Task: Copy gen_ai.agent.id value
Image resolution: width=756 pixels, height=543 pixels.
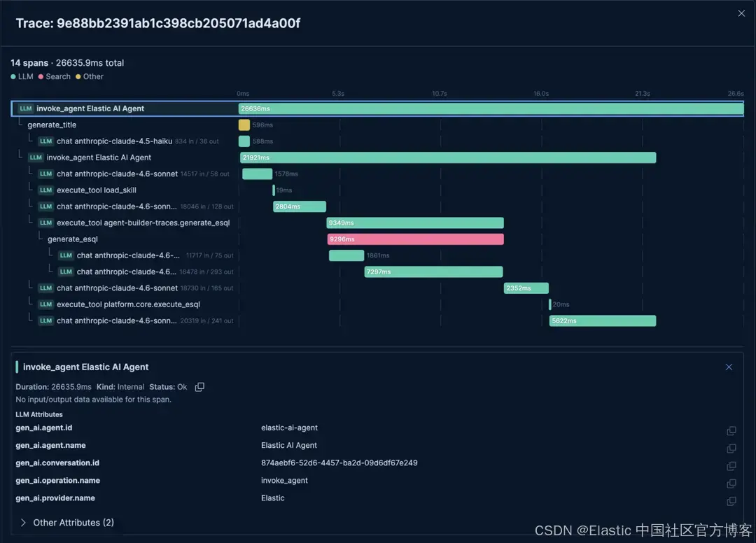Action: [x=731, y=431]
